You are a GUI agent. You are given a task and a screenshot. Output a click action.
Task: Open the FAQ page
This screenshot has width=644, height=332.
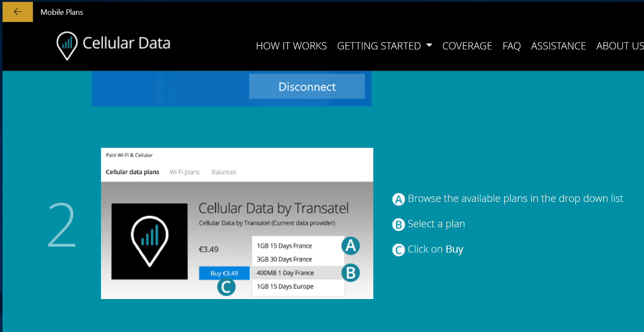tap(511, 46)
